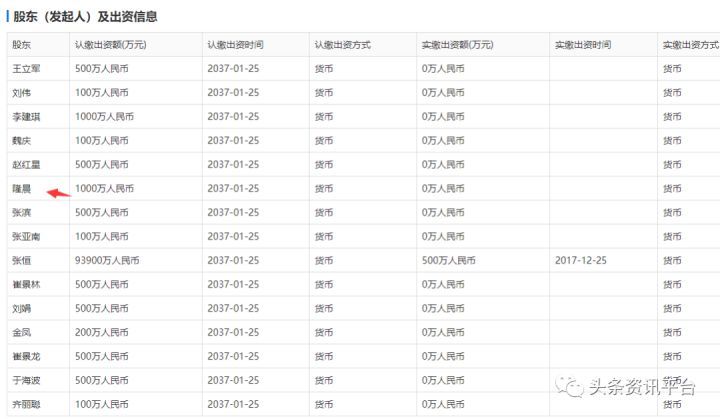Click the 实缴出资额(万元) column header
Viewport: 720px width, 419px height.
[x=457, y=45]
